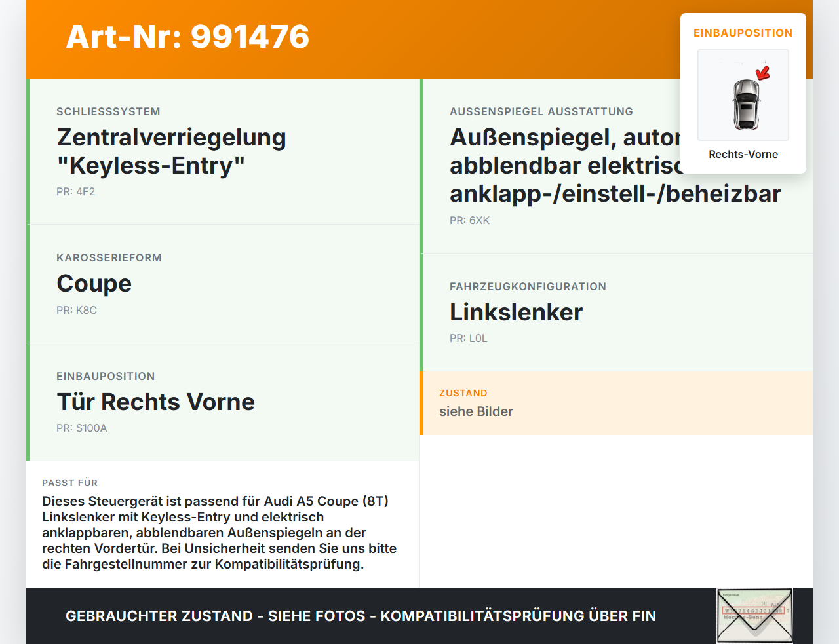Click the Coupe body type card

pyautogui.click(x=223, y=284)
